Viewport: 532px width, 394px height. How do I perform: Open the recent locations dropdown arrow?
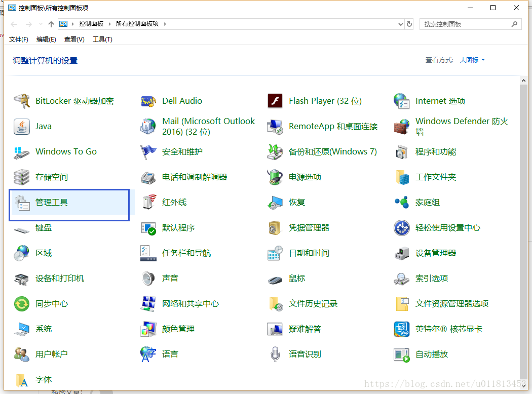41,24
